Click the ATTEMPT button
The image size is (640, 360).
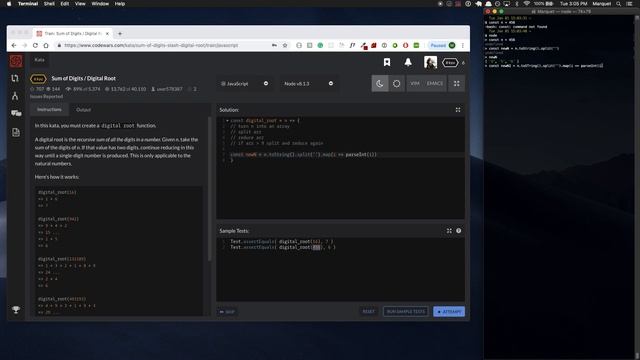point(449,311)
